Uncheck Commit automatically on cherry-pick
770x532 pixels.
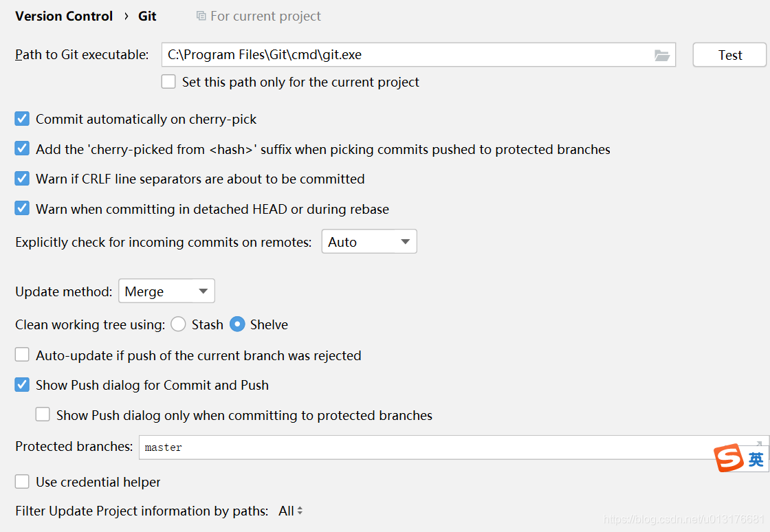point(23,119)
